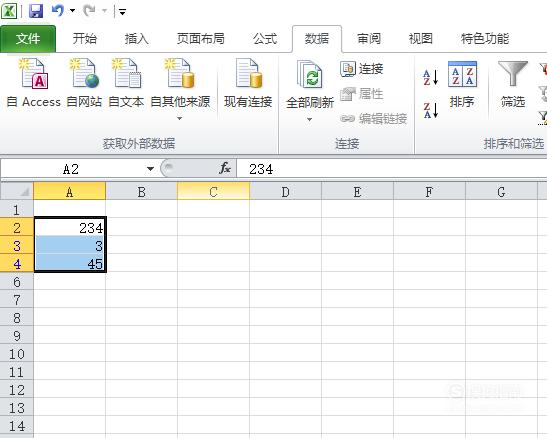Select column E header
Image resolution: width=547 pixels, height=438 pixels.
357,191
